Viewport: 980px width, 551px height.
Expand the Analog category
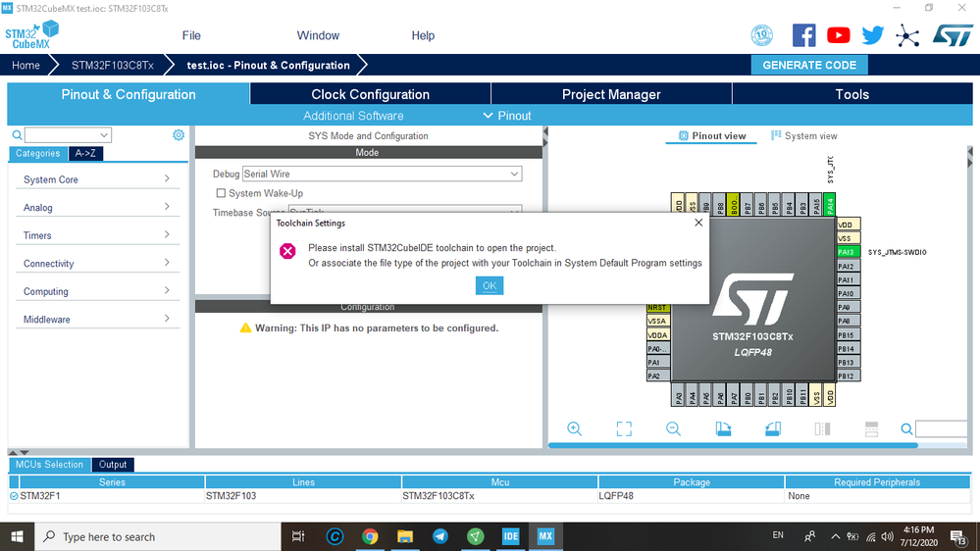click(96, 208)
